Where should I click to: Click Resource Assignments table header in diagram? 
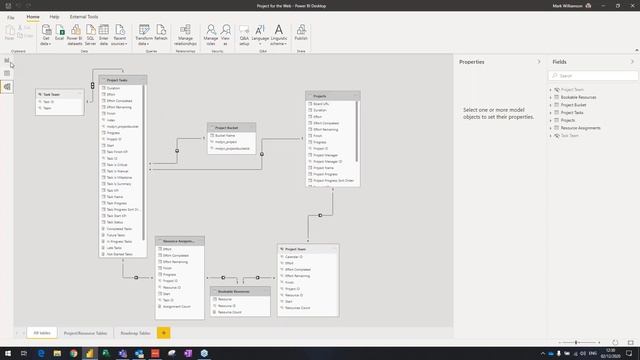point(180,241)
